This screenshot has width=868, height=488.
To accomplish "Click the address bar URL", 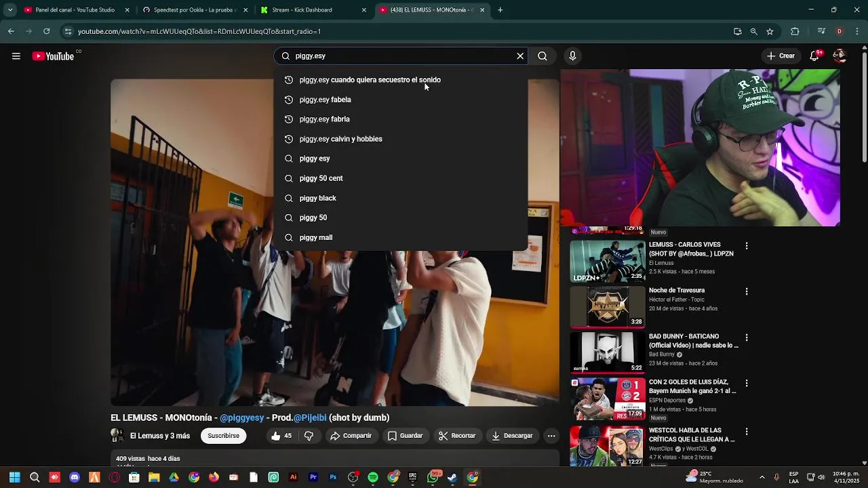I will [199, 31].
